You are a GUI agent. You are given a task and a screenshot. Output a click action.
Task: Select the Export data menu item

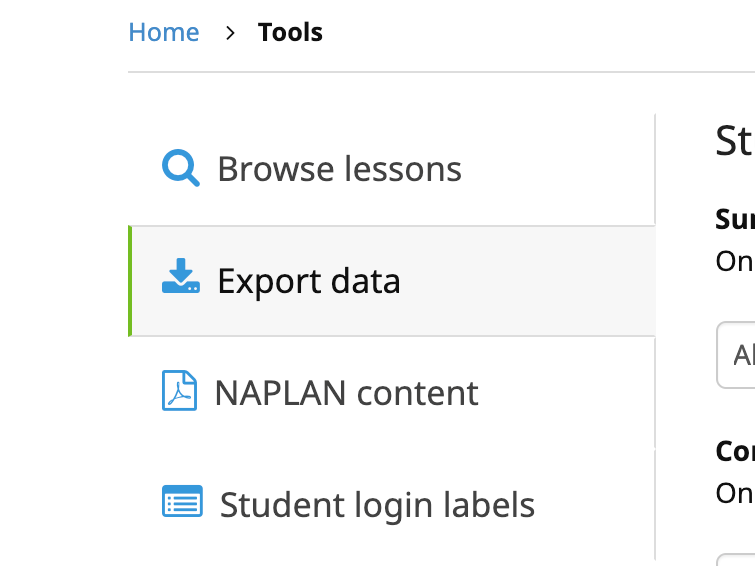(308, 281)
